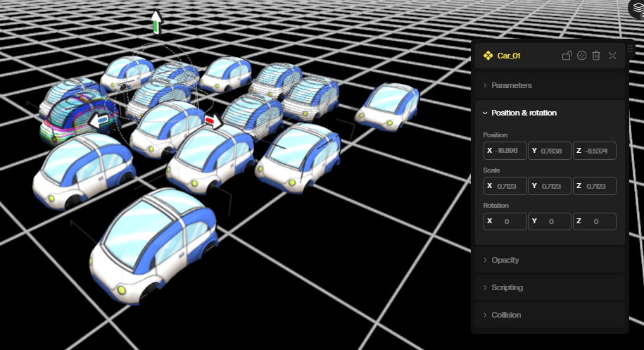Click the Position X input field
Image resolution: width=644 pixels, height=350 pixels.
(x=505, y=151)
